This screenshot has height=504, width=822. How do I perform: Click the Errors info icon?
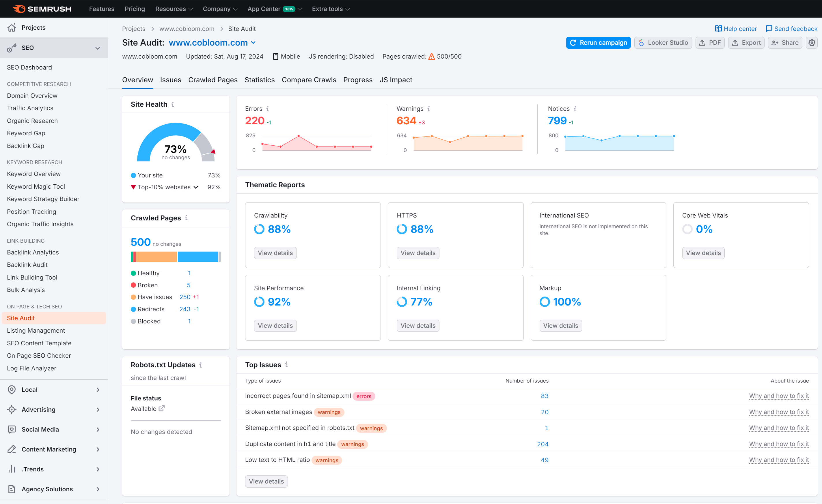click(268, 109)
